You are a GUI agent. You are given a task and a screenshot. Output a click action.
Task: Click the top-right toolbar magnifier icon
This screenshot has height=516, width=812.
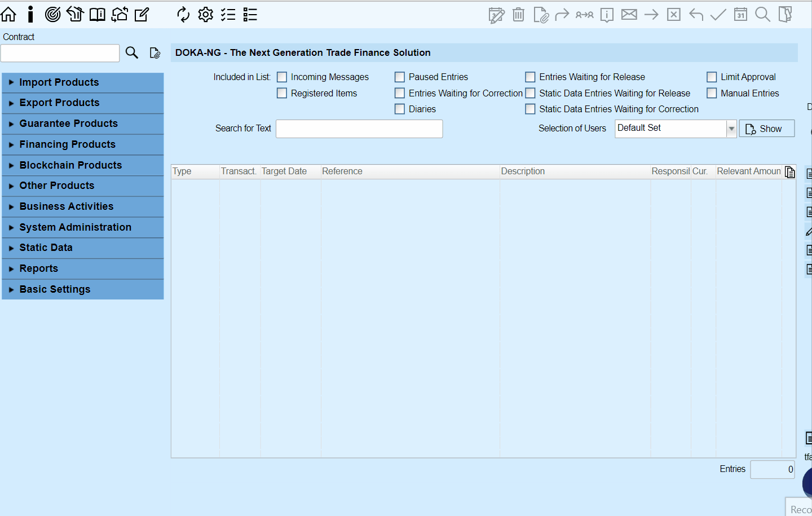(x=763, y=14)
